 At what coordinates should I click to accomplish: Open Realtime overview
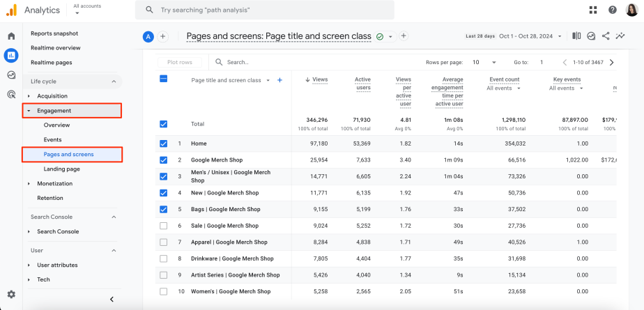coord(56,48)
